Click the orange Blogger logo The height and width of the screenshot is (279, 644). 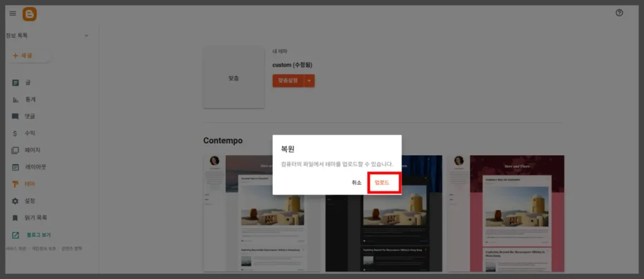pos(30,14)
